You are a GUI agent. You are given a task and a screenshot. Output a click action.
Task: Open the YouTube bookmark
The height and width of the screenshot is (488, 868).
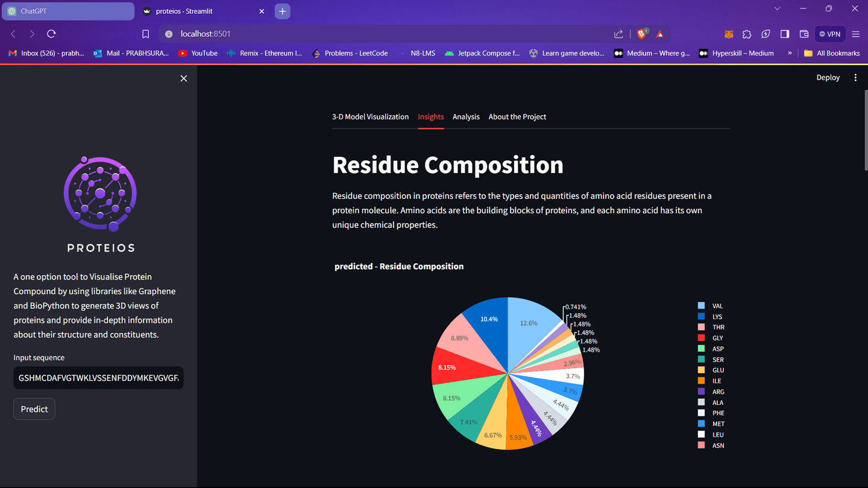pos(198,53)
